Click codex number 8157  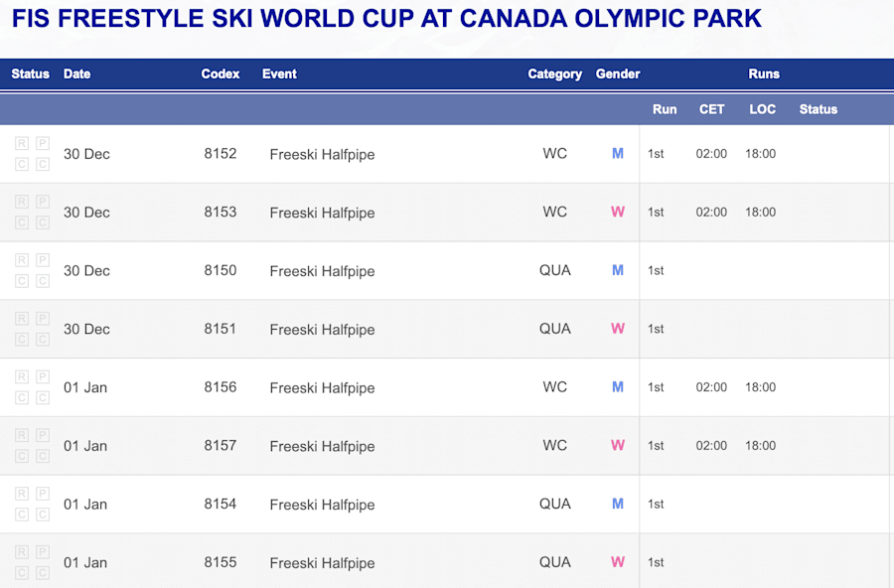point(221,445)
